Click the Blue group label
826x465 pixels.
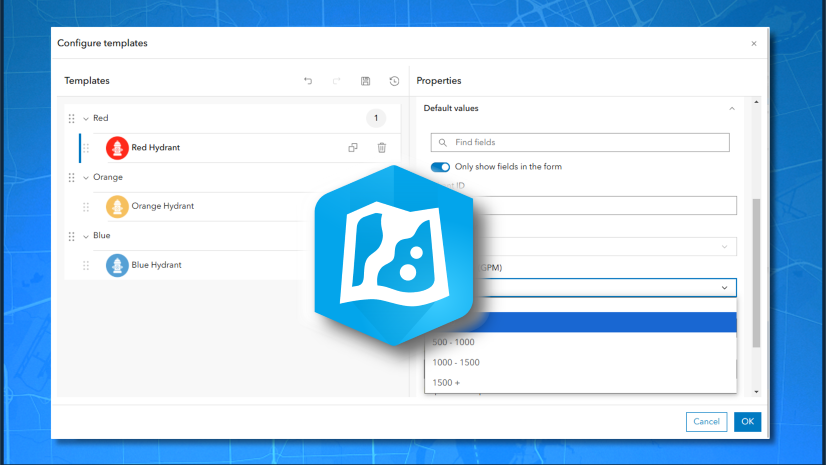click(x=102, y=235)
